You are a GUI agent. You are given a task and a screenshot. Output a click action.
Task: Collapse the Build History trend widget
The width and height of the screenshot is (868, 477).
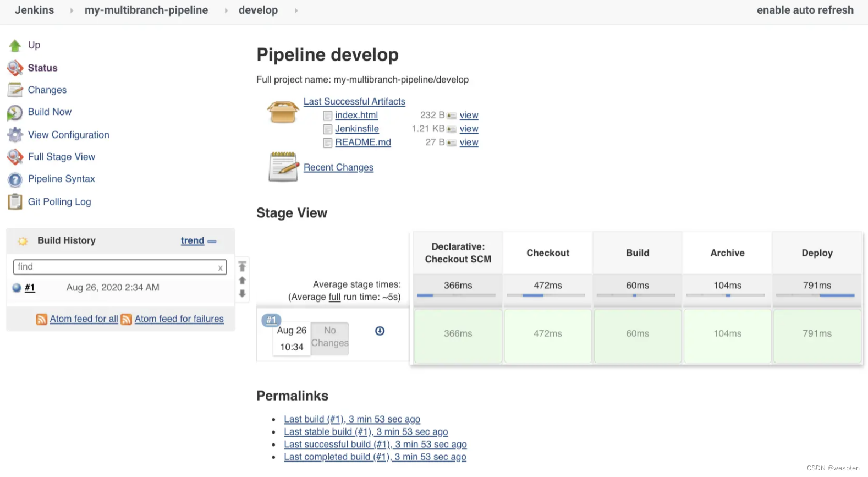212,241
